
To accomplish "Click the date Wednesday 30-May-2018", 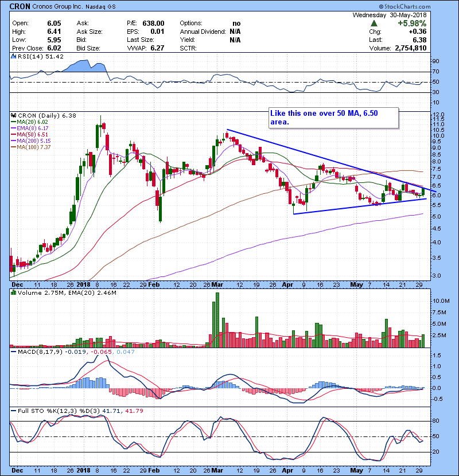I will pos(390,15).
